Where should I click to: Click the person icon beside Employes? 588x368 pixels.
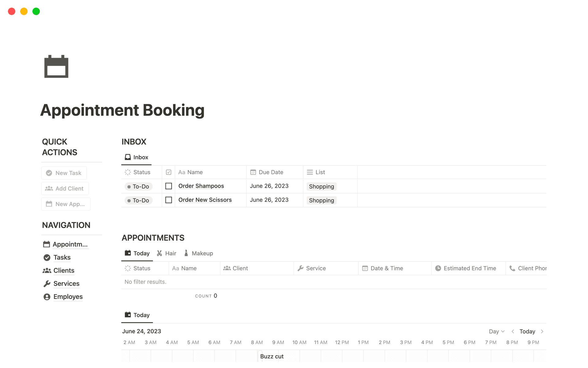(x=47, y=297)
